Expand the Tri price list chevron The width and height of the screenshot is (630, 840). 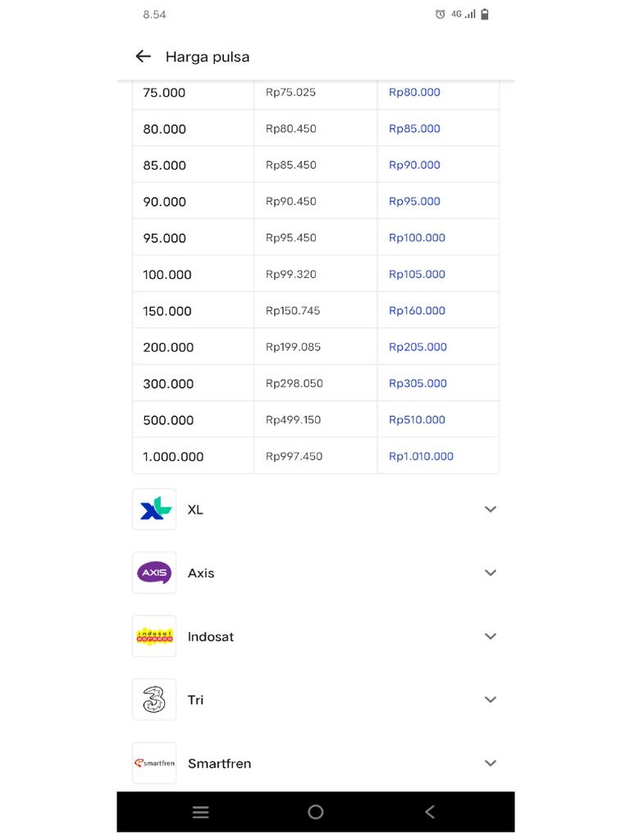coord(491,700)
